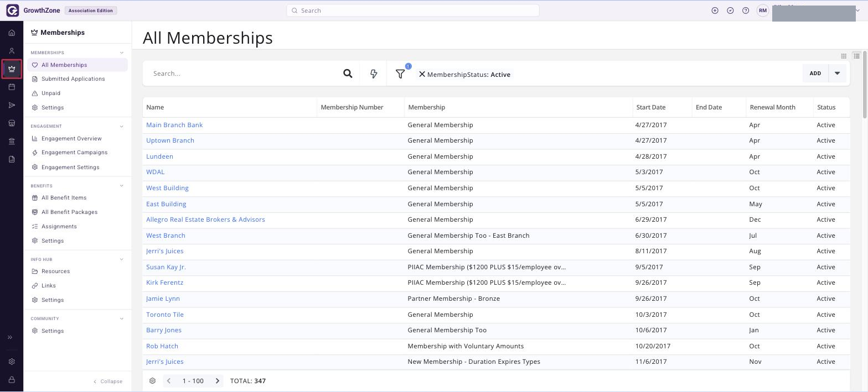This screenshot has height=392, width=868.
Task: Collapse the Engagement sidebar section
Action: [x=122, y=126]
